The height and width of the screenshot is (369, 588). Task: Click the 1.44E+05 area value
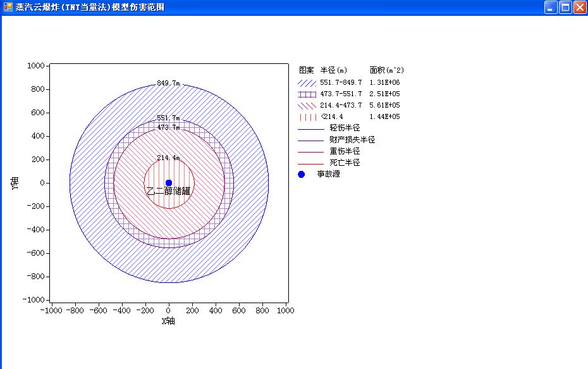(385, 116)
